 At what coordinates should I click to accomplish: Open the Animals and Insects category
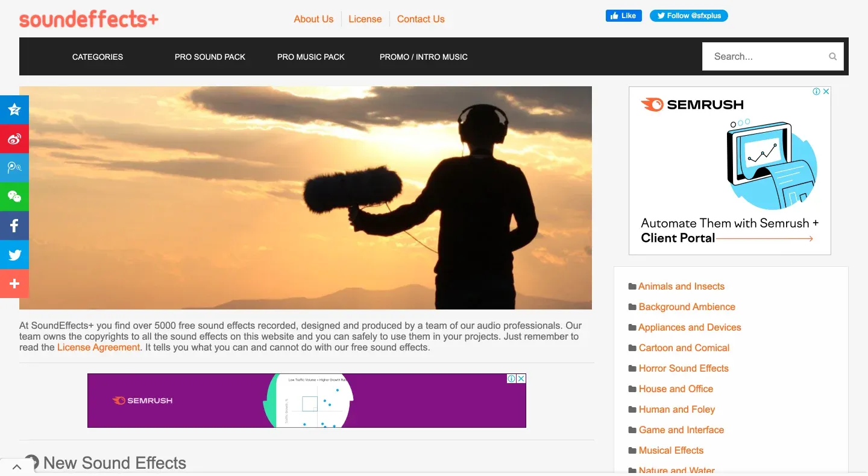681,287
